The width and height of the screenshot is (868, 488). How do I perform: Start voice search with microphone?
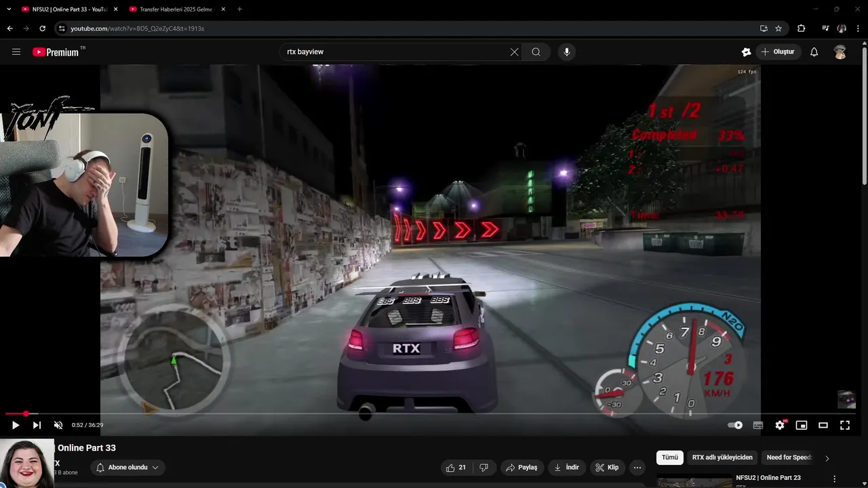click(567, 52)
